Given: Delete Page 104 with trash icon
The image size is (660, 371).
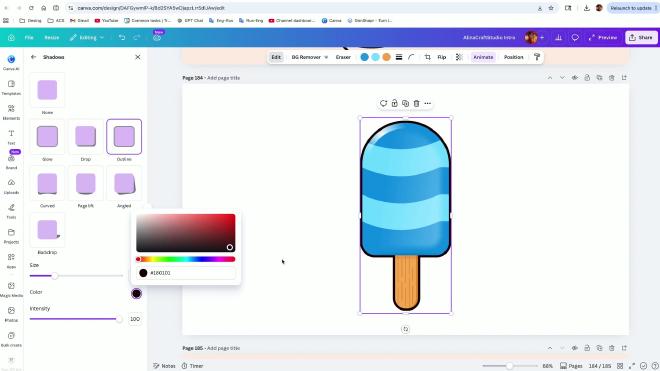Looking at the screenshot, I should pos(612,78).
